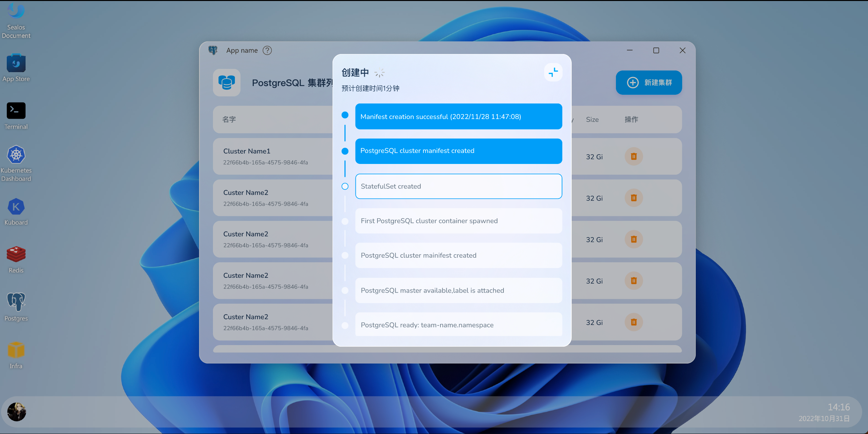Launch the Kuboard desktop icon

tap(16, 212)
